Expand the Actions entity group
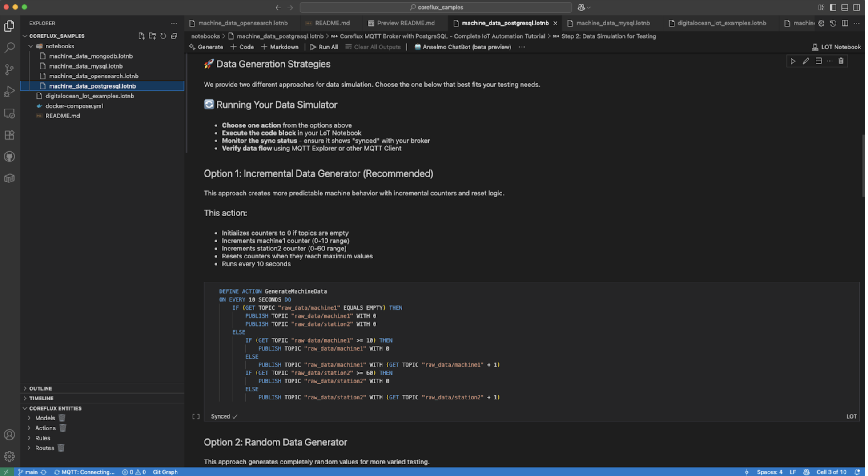 45,428
